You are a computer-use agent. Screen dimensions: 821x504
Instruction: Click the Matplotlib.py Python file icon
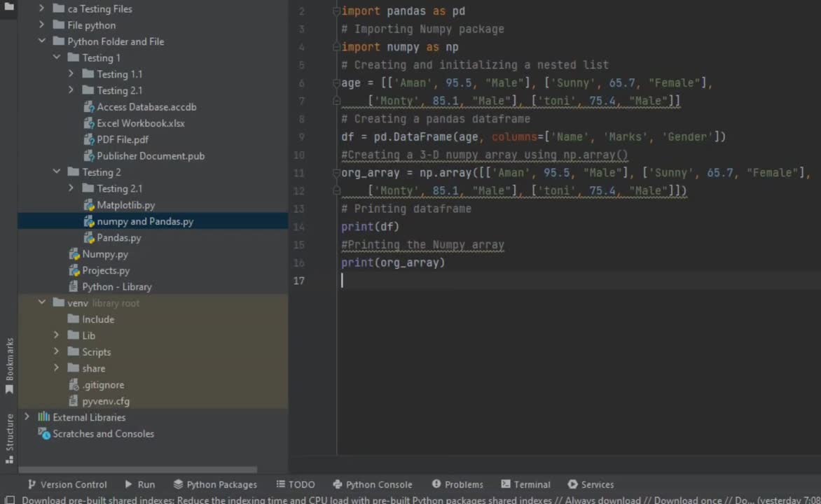(x=88, y=204)
